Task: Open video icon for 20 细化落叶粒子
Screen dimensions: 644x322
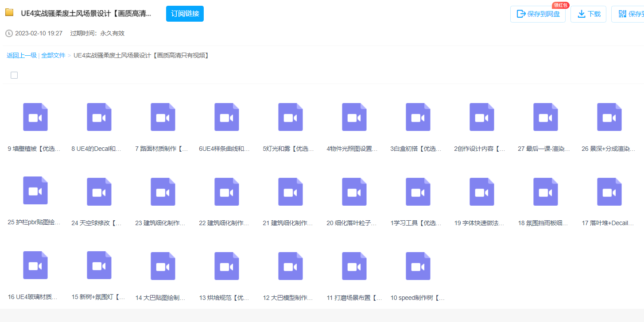Action: [354, 192]
